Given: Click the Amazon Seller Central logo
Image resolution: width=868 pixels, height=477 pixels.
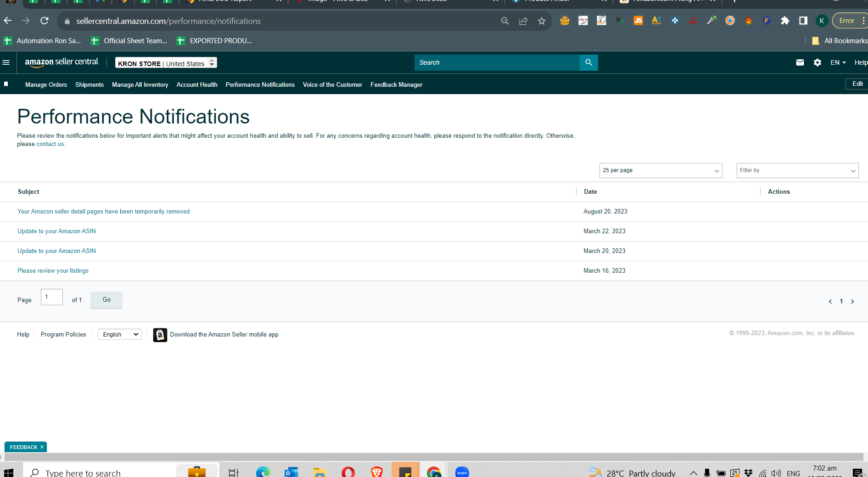Looking at the screenshot, I should pyautogui.click(x=62, y=62).
